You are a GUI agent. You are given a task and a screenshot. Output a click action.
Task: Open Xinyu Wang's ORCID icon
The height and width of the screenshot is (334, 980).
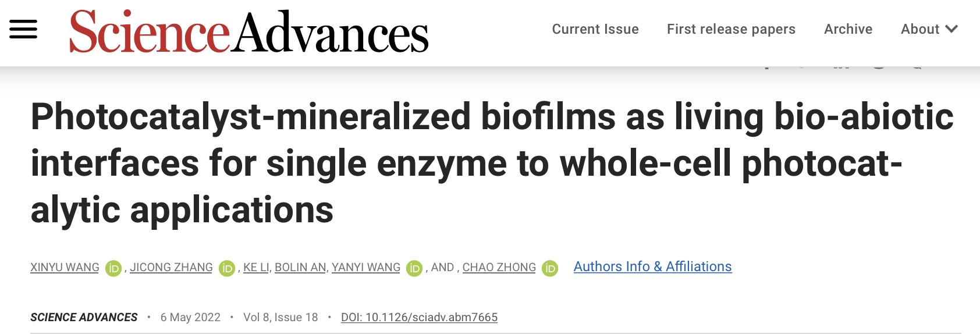click(x=113, y=268)
